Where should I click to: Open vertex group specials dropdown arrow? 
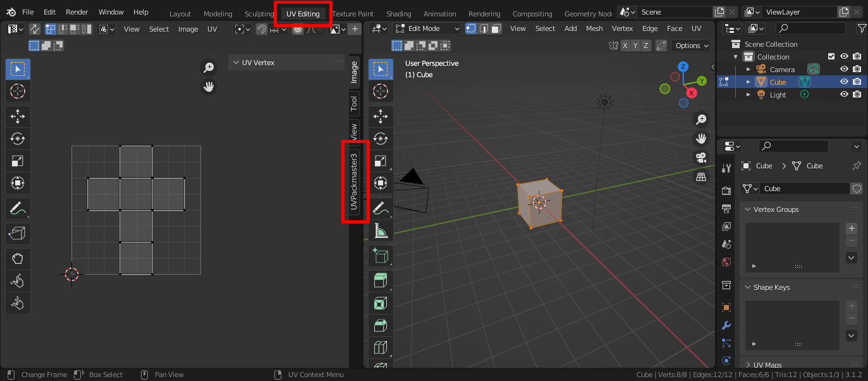click(x=852, y=258)
